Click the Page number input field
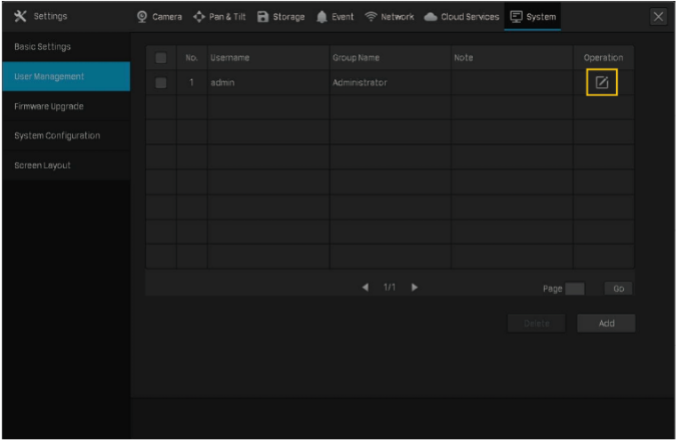 [575, 288]
